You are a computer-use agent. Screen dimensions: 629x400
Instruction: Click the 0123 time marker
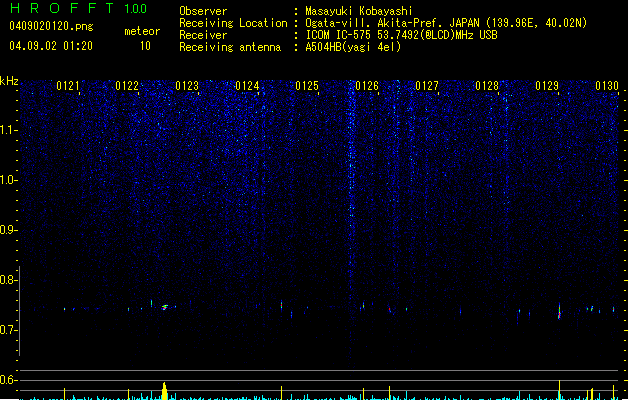click(187, 86)
